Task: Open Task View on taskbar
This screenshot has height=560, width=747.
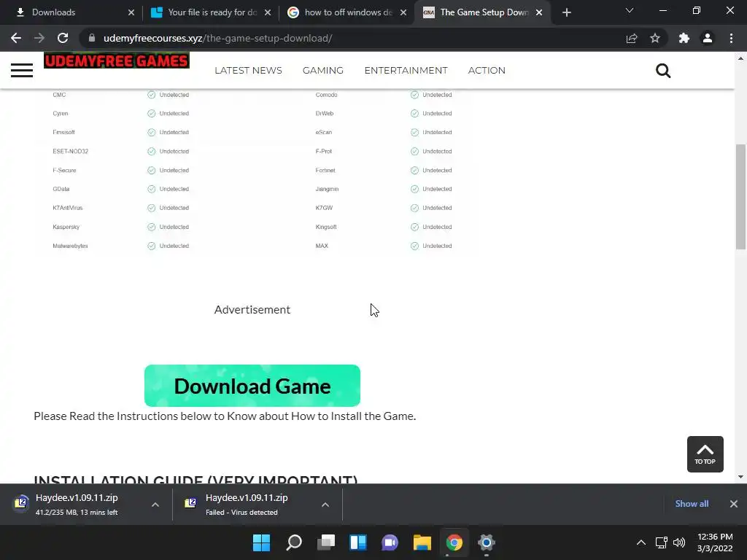Action: pyautogui.click(x=326, y=542)
